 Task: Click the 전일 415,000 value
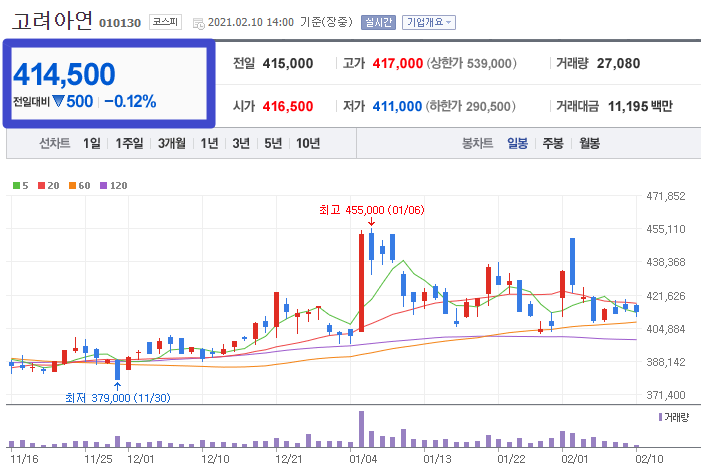[288, 63]
